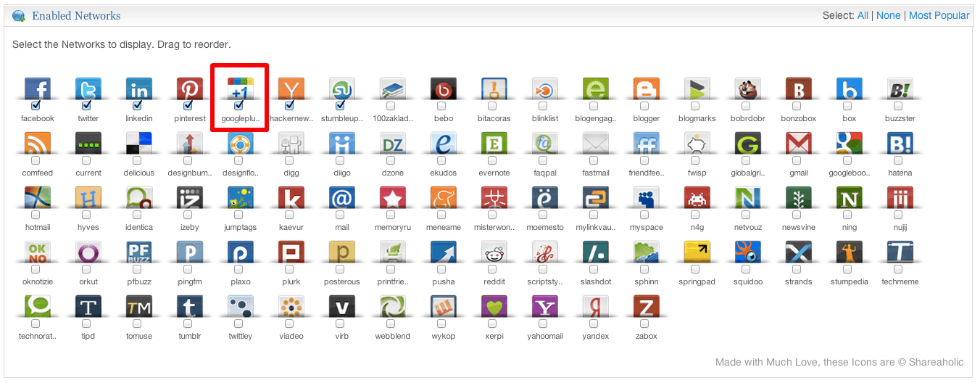The width and height of the screenshot is (980, 383).
Task: Click the Springpad icon
Action: (x=697, y=253)
